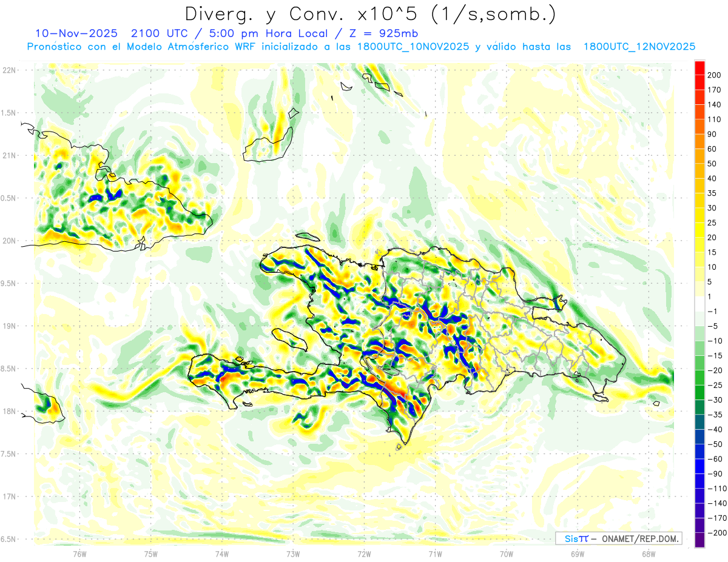Click the '-140' colorbar value
728x562 pixels.
point(717,503)
